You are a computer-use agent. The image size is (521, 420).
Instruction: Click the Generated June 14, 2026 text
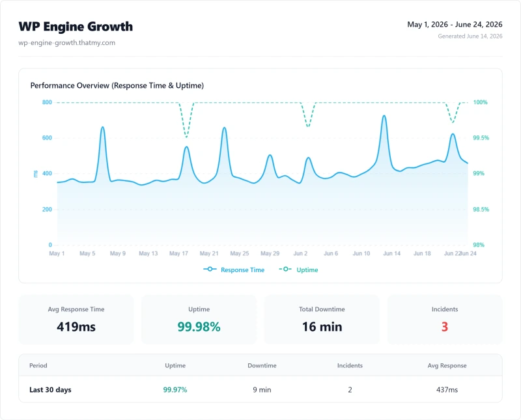click(470, 36)
